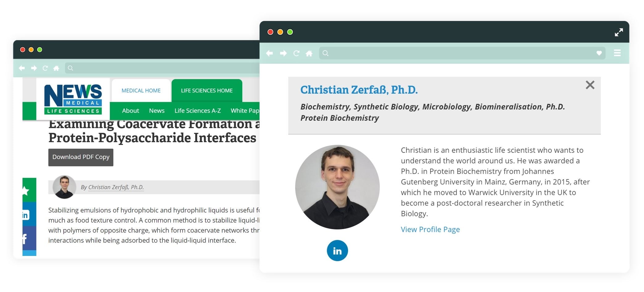Open the hamburger menu in the front browser
This screenshot has height=292, width=644.
tap(617, 53)
